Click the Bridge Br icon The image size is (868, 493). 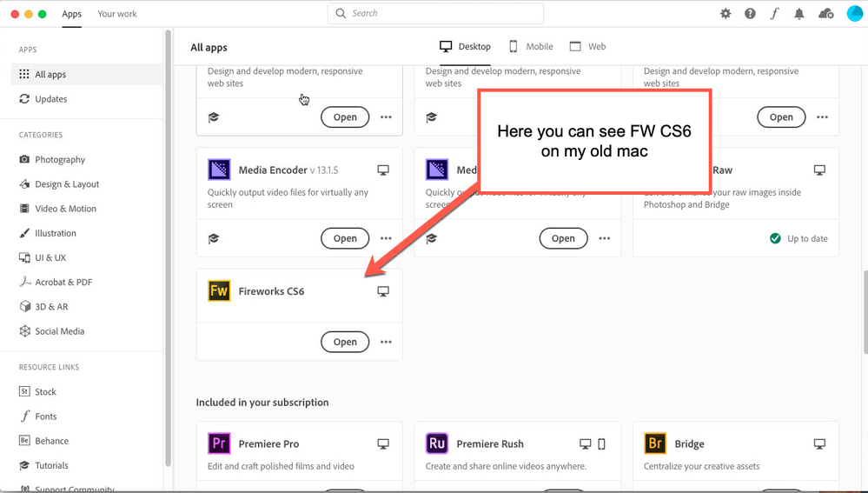[x=655, y=443]
